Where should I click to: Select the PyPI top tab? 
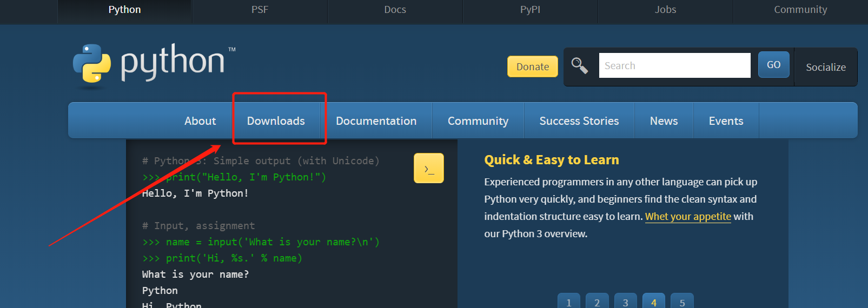(530, 10)
